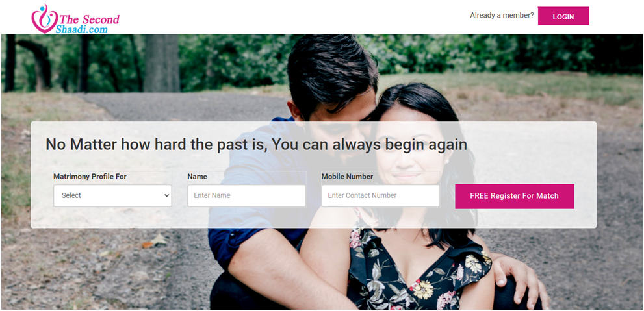Open The Second Shaadi.com logo link
This screenshot has width=644, height=311.
point(75,19)
